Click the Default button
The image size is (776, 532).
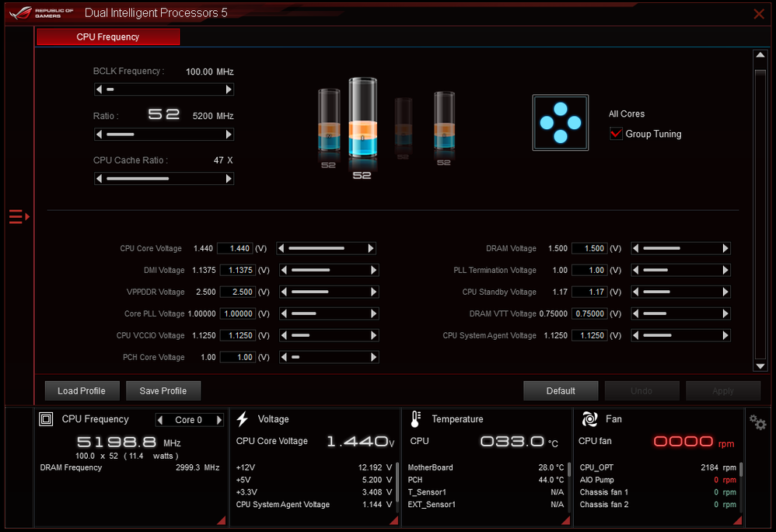(x=560, y=390)
